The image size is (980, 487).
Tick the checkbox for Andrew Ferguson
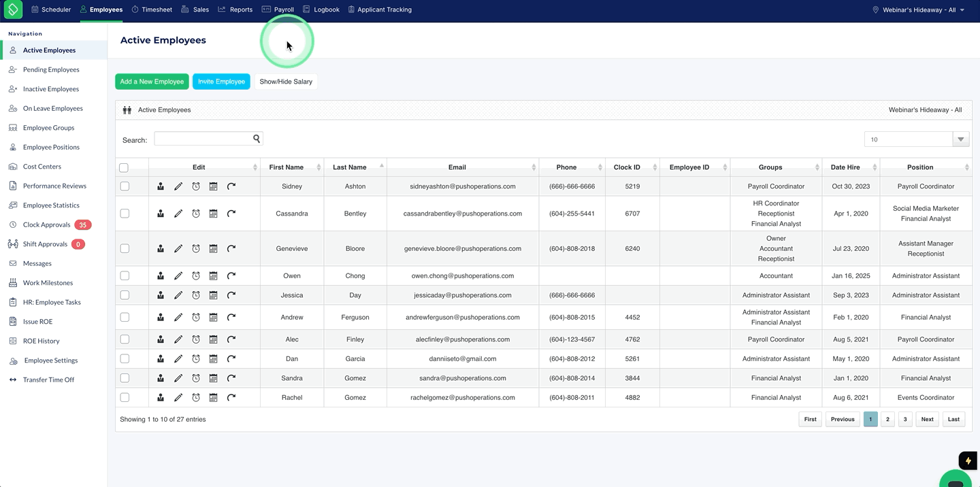(125, 318)
